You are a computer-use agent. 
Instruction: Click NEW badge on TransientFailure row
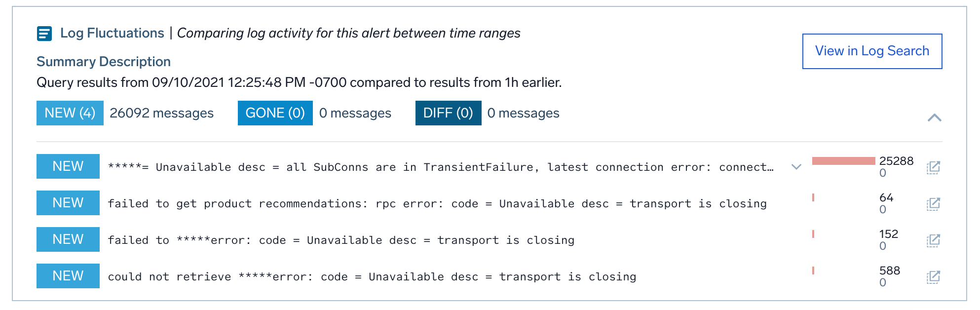(68, 166)
